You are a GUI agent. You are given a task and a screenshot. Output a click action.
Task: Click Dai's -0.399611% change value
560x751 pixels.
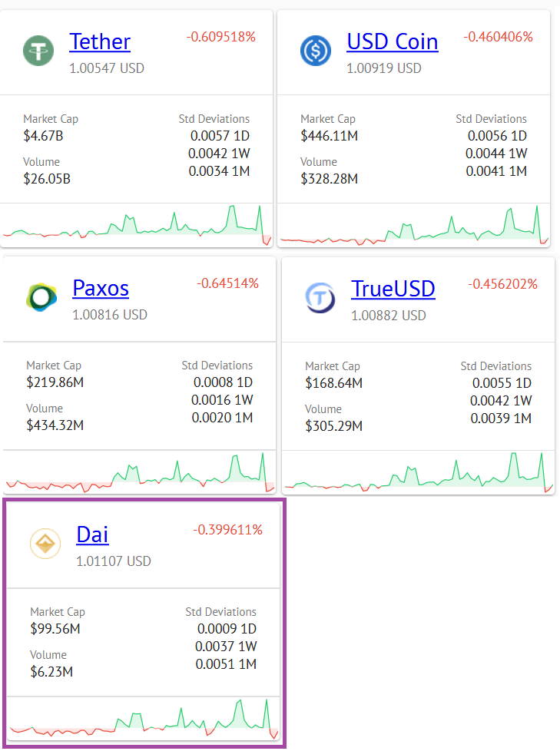[227, 530]
